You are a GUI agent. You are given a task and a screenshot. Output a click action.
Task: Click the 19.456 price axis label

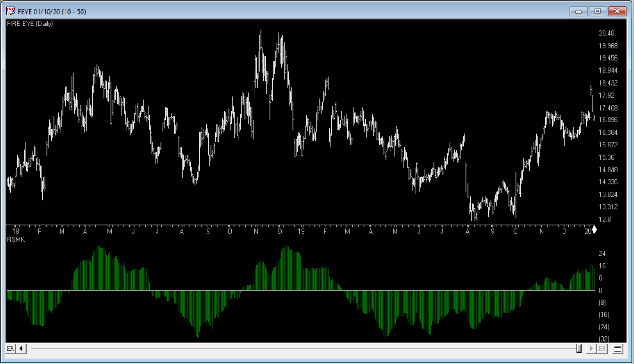coord(609,58)
